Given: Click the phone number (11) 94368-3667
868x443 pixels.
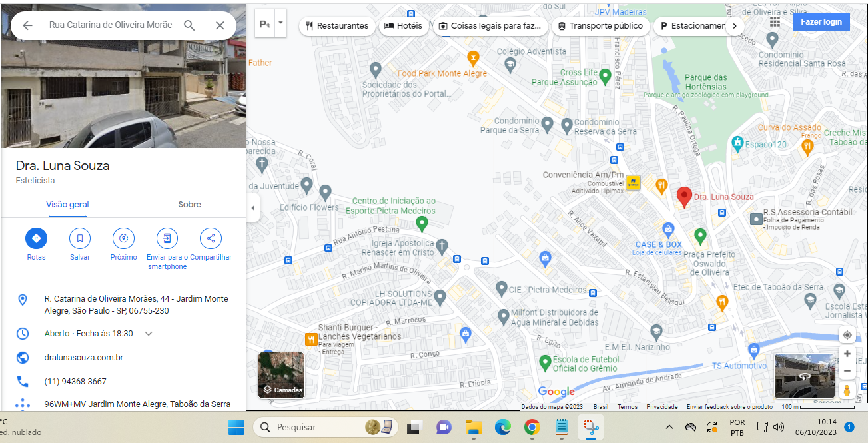Looking at the screenshot, I should tap(75, 382).
